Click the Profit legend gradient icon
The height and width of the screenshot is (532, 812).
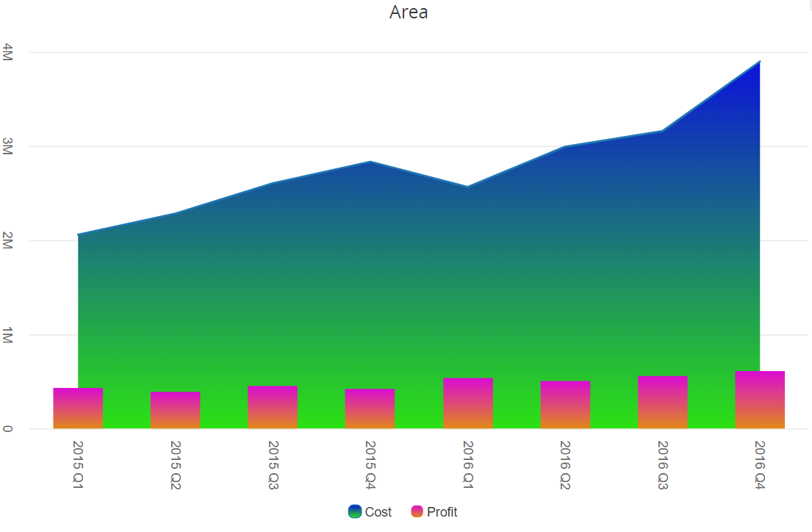[417, 512]
